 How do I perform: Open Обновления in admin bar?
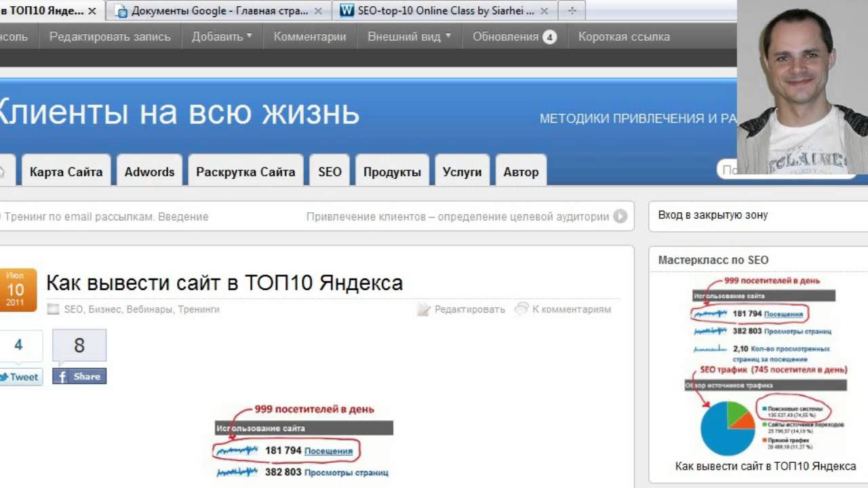tap(515, 37)
